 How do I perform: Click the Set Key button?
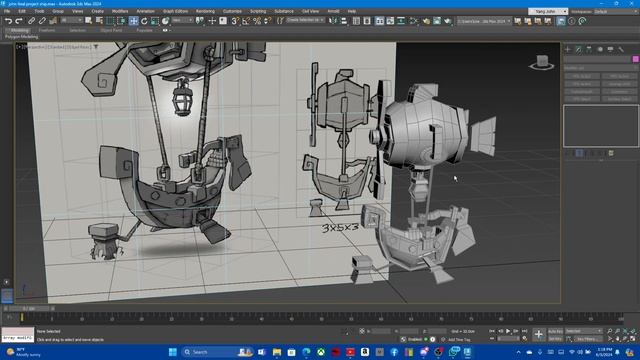(x=555, y=339)
